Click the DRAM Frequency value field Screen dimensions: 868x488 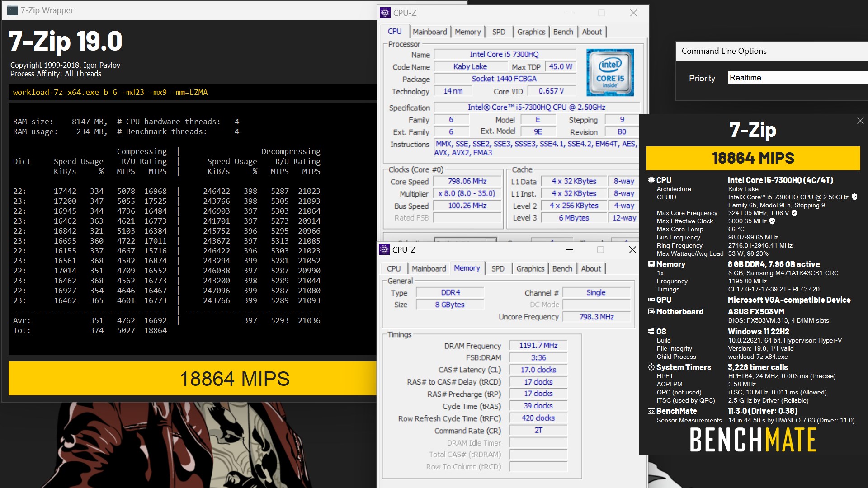click(538, 345)
